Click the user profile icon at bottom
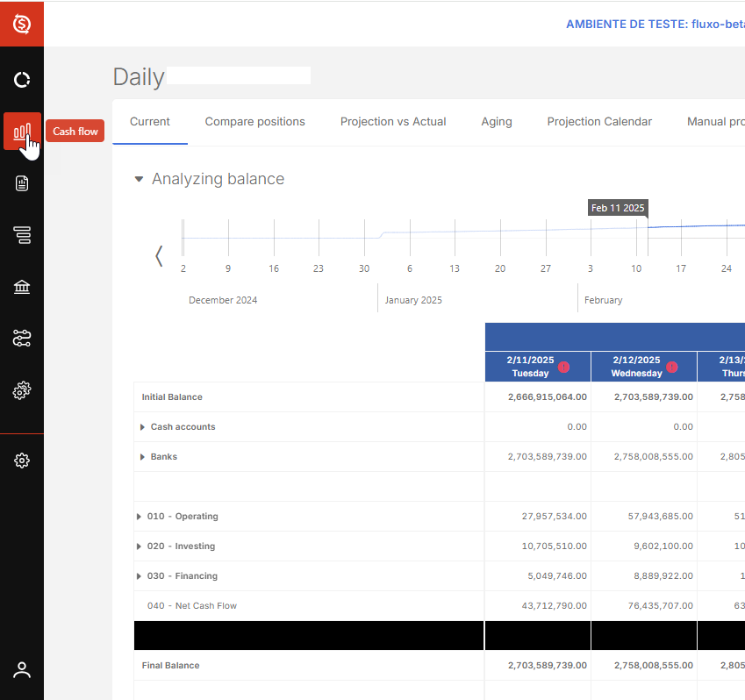 (22, 670)
